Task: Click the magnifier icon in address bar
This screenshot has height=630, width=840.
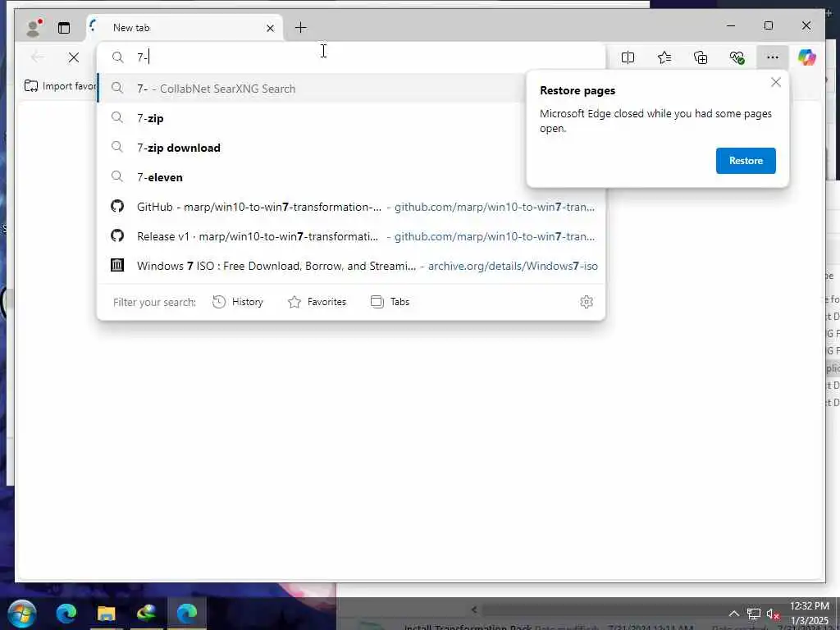Action: [118, 57]
